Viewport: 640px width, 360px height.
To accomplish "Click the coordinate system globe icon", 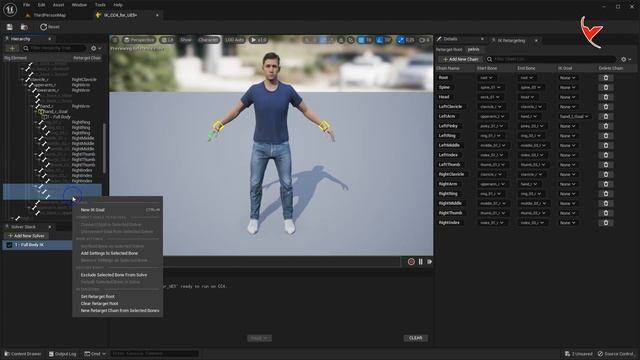I will [341, 40].
